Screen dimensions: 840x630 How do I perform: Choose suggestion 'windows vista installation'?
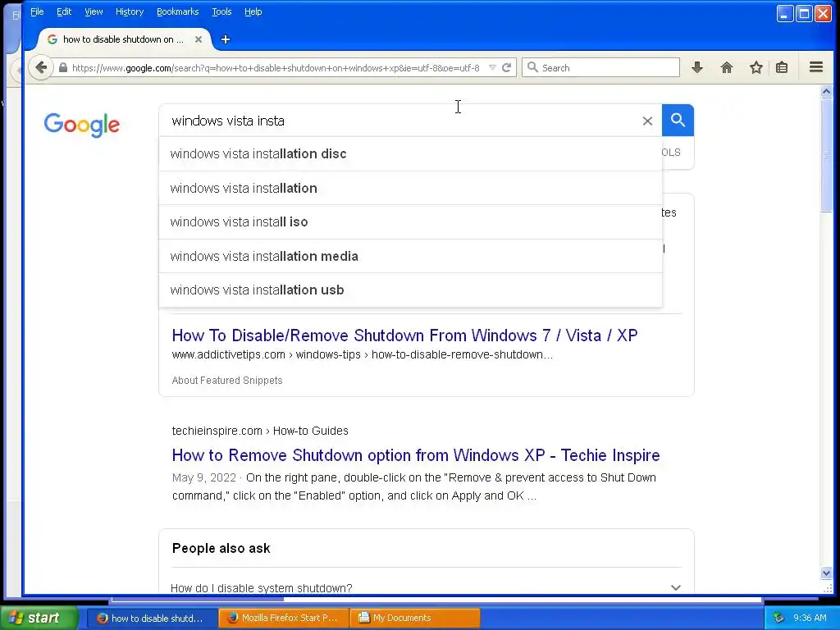click(x=410, y=188)
